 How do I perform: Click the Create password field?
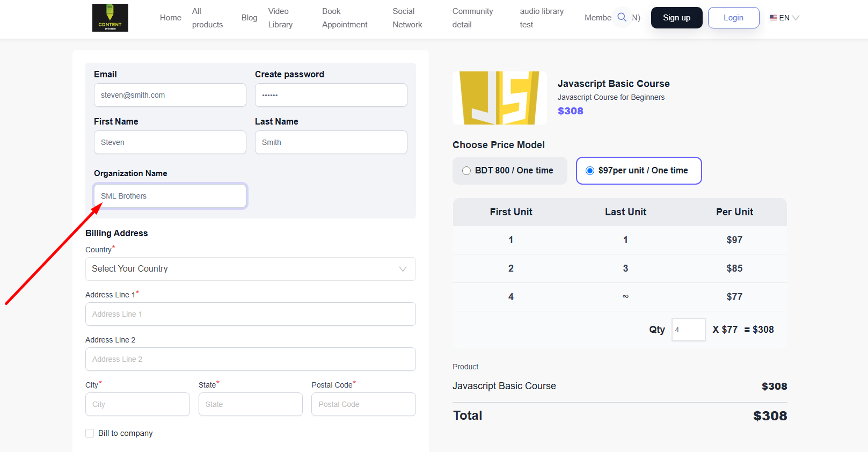(x=331, y=95)
